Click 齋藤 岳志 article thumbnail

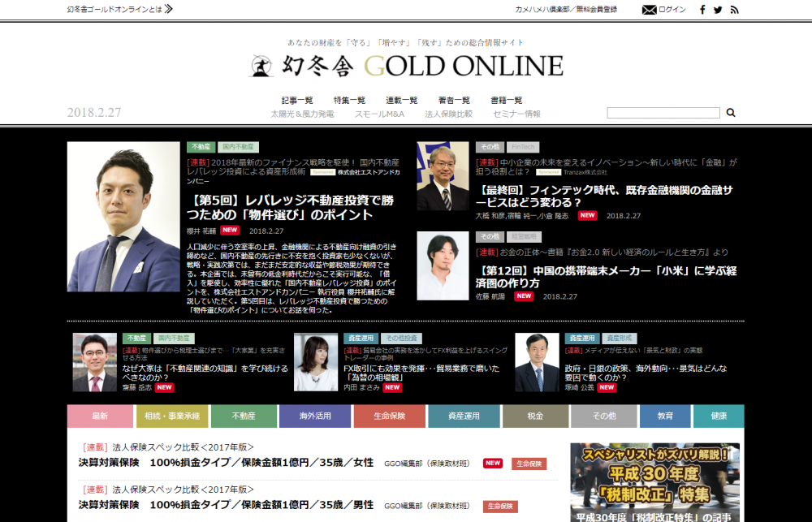(x=95, y=362)
